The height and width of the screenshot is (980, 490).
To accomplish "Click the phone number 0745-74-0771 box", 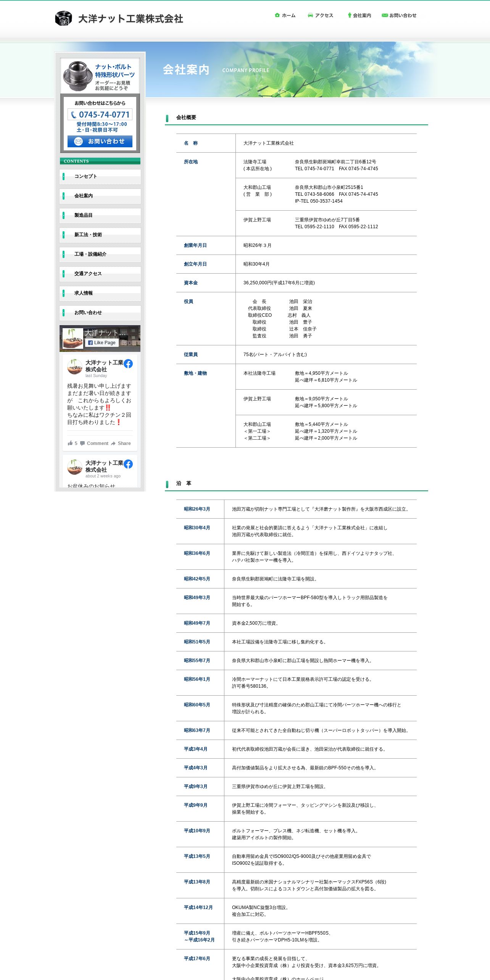I will click(100, 114).
